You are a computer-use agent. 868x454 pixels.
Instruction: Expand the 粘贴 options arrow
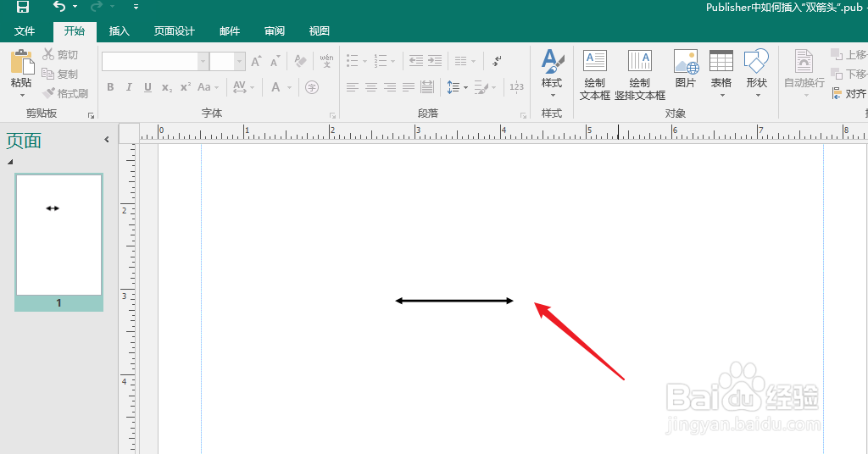(x=22, y=95)
